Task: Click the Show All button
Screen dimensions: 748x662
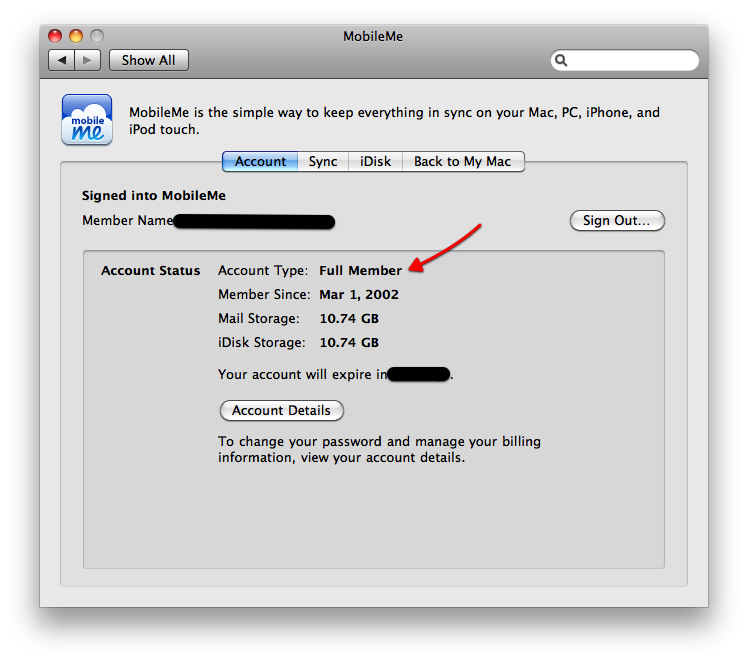Action: pos(149,60)
